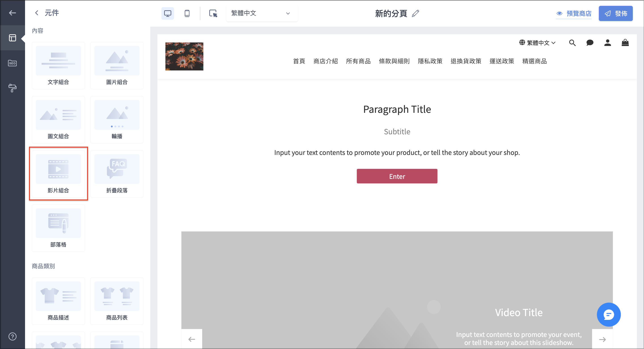The width and height of the screenshot is (644, 349).
Task: Open the 繁體中文 editor language dropdown
Action: tap(262, 13)
